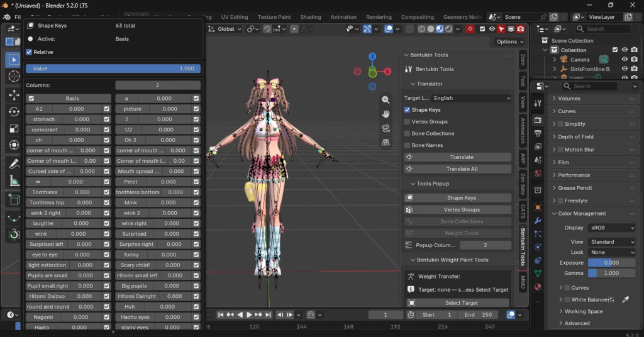Select the Scale tool

pos(14,128)
